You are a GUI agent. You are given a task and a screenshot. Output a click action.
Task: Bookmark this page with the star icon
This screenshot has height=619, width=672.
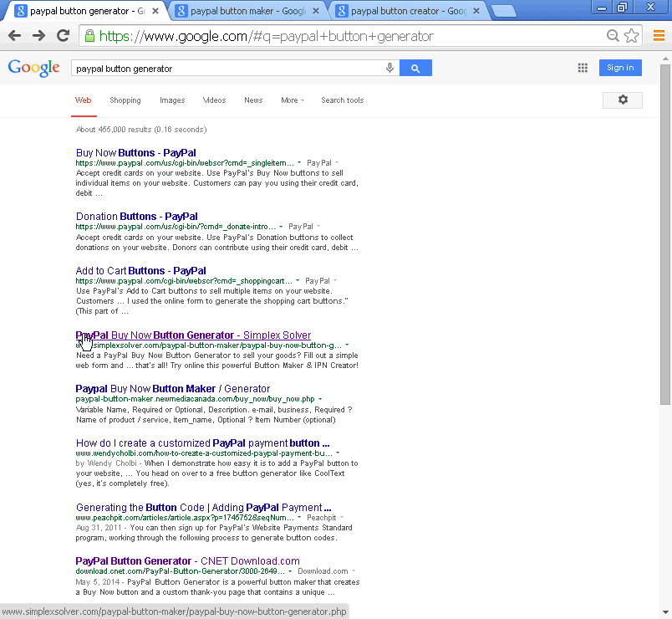click(x=631, y=36)
